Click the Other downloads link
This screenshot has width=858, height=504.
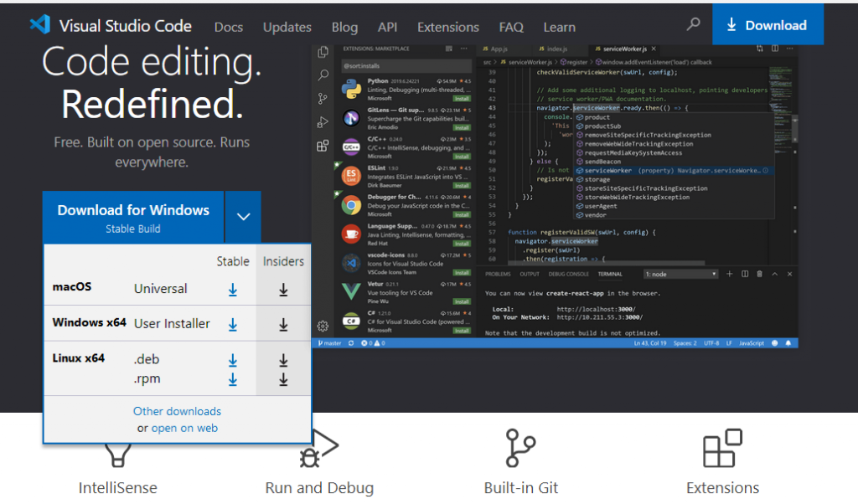(x=177, y=411)
